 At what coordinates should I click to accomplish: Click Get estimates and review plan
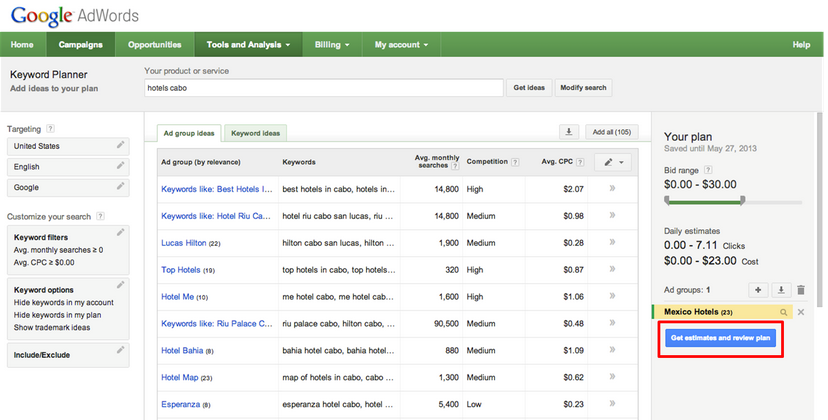point(720,338)
